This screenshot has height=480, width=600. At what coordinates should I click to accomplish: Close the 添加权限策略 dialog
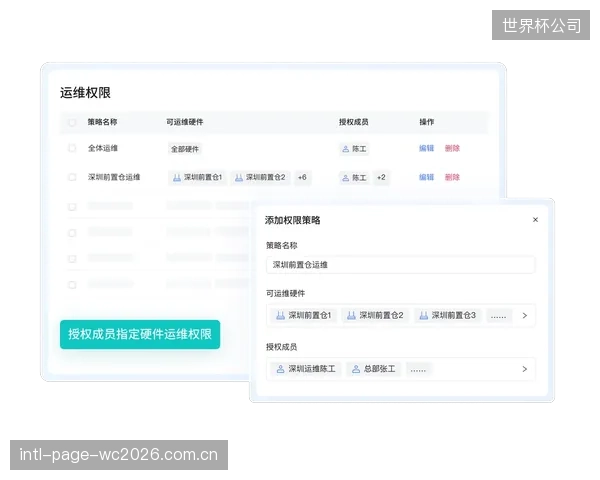click(x=535, y=220)
